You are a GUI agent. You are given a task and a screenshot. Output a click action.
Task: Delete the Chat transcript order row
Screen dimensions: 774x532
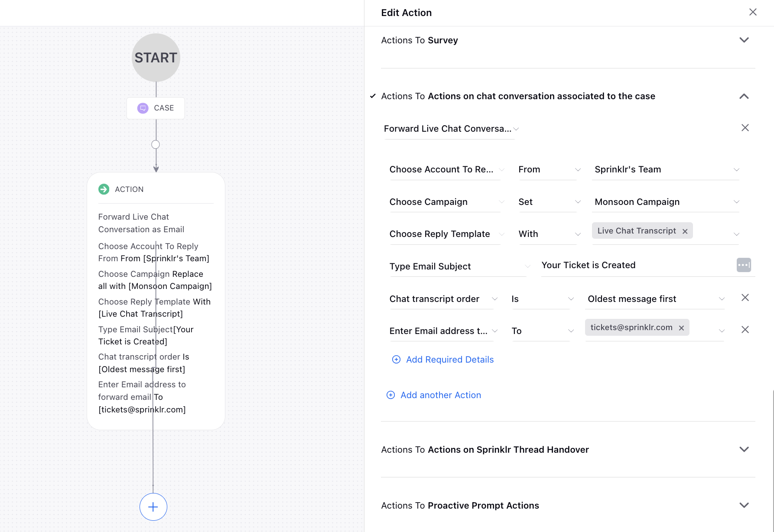(x=745, y=298)
